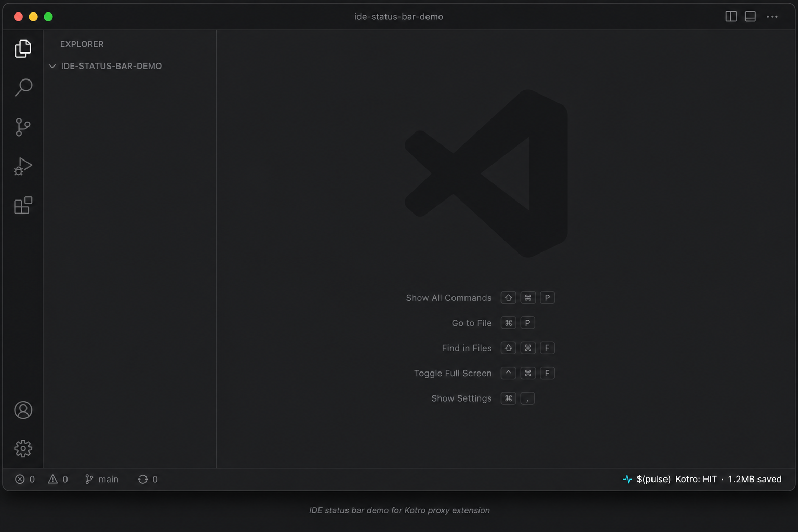
Task: Click the Show Settings label
Action: (x=461, y=398)
